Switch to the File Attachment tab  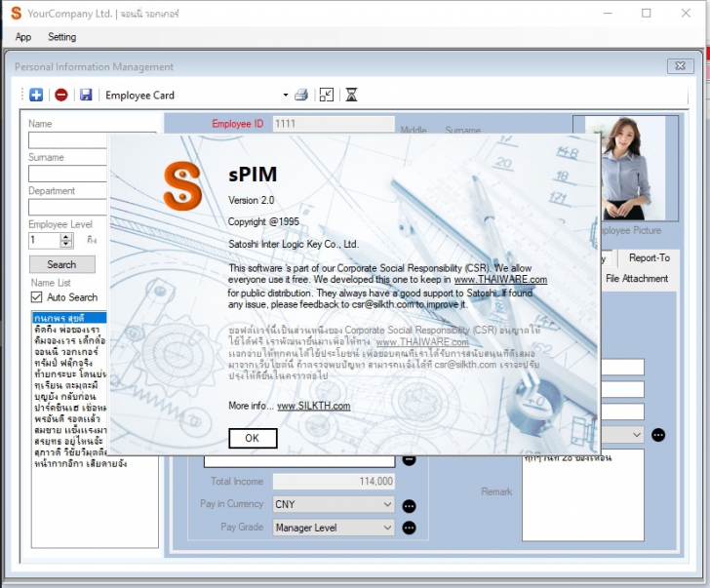637,278
